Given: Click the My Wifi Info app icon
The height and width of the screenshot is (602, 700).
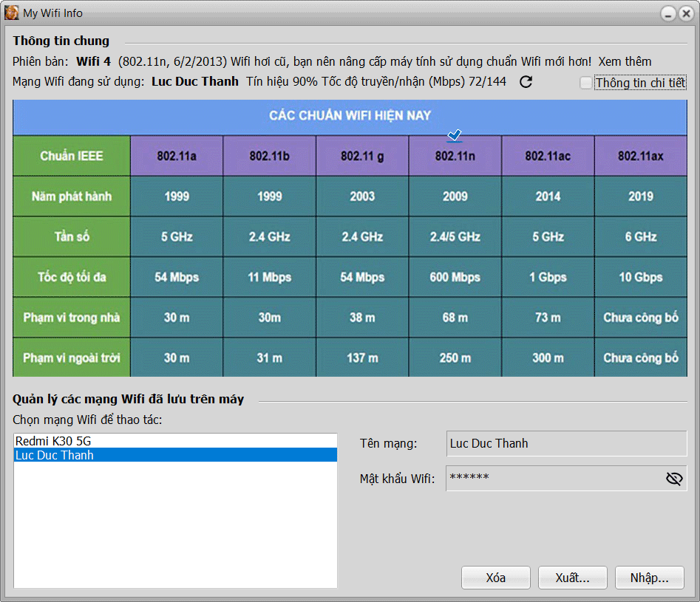Looking at the screenshot, I should pyautogui.click(x=12, y=13).
